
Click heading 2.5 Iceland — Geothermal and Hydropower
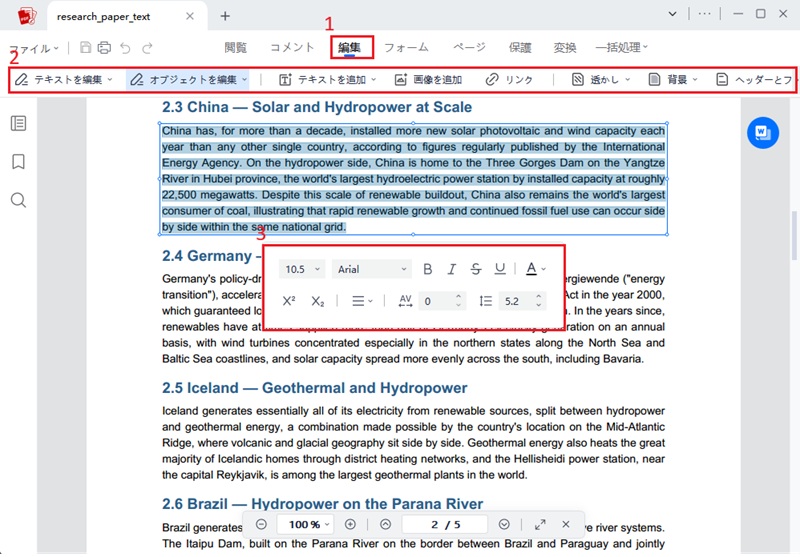314,388
